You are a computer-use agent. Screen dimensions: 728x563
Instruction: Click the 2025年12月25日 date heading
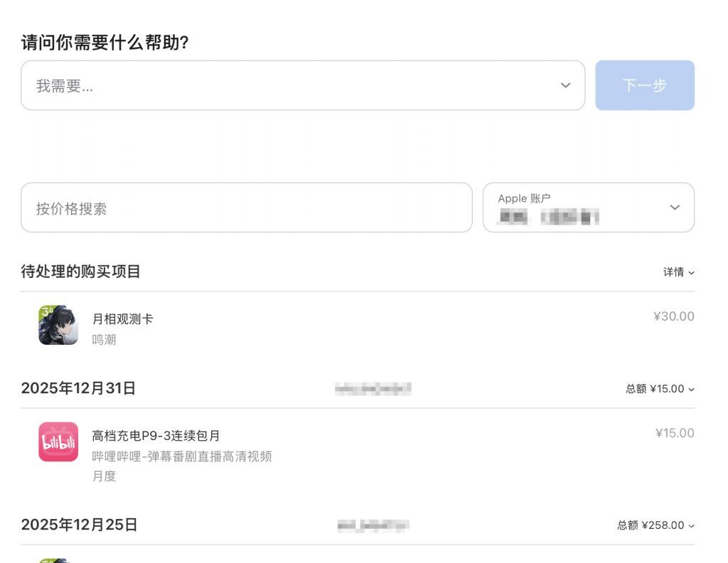[x=79, y=525]
